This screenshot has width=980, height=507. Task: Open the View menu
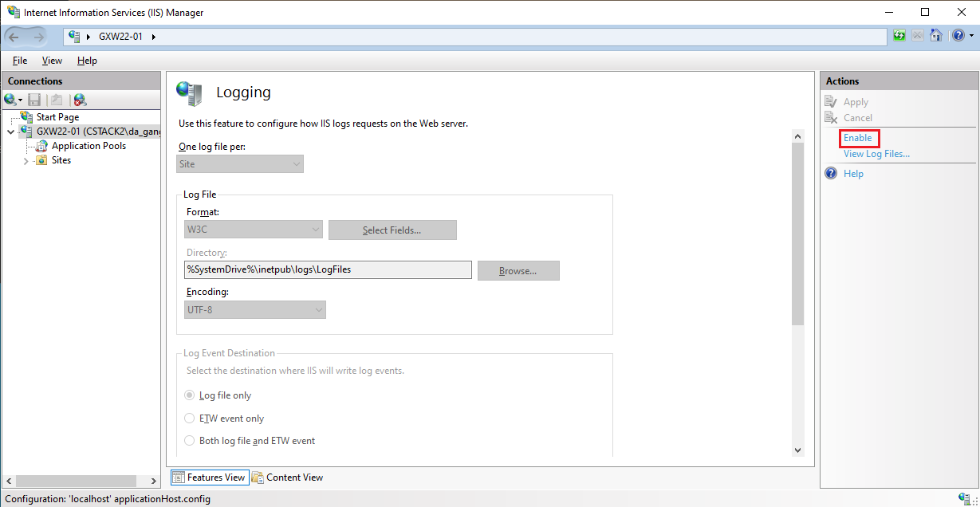pyautogui.click(x=52, y=61)
